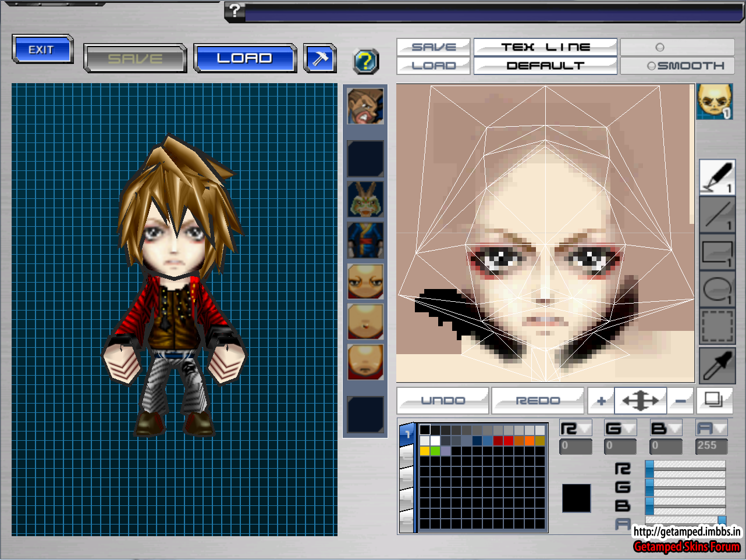Click the REDO button
The width and height of the screenshot is (746, 560).
coord(538,401)
